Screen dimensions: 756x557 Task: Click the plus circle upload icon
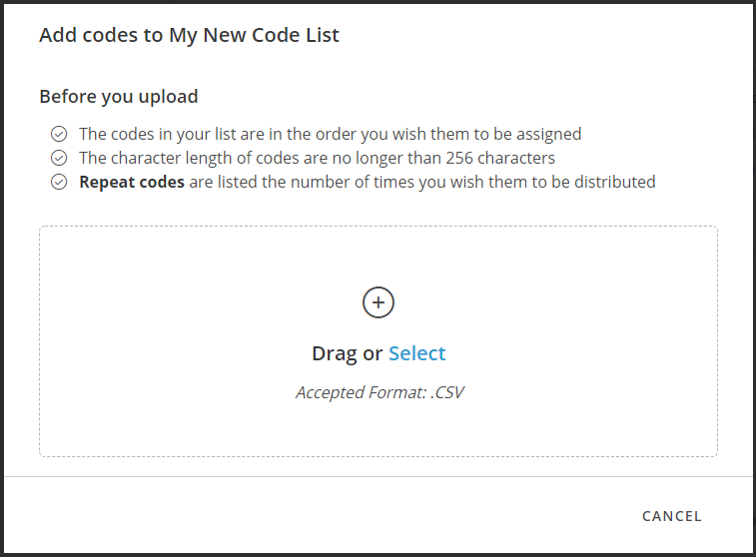point(378,302)
